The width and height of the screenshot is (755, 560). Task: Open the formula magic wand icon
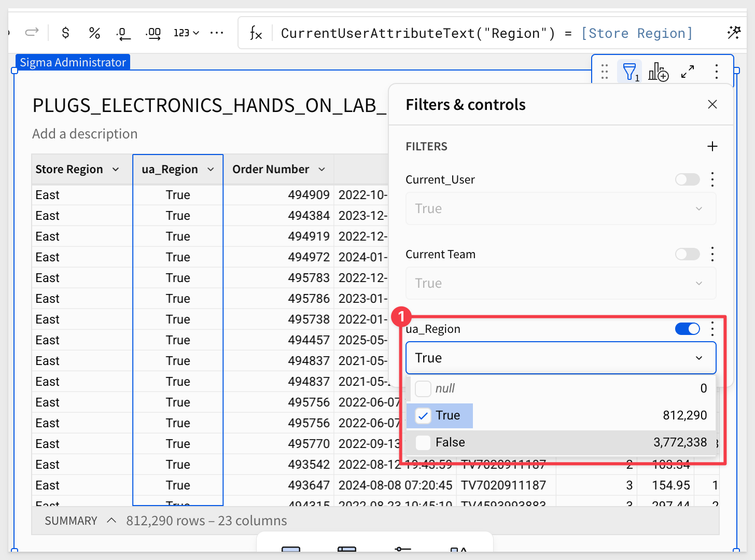pos(734,33)
